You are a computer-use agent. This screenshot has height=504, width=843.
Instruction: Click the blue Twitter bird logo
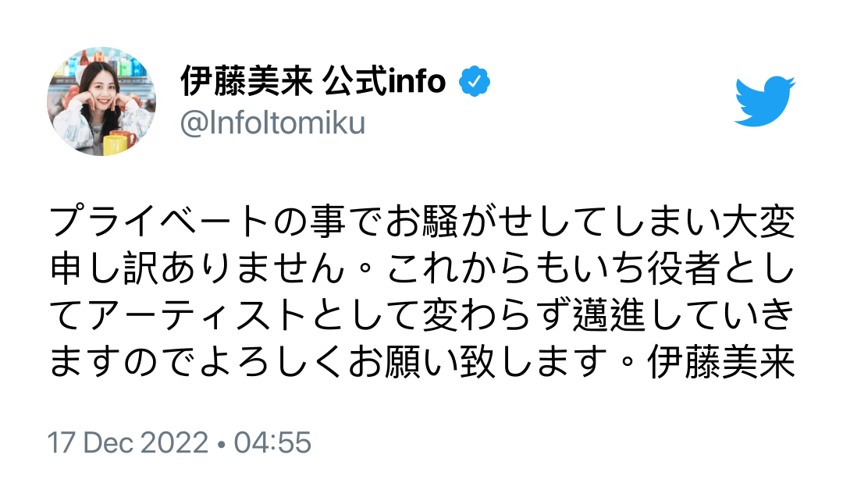764,101
